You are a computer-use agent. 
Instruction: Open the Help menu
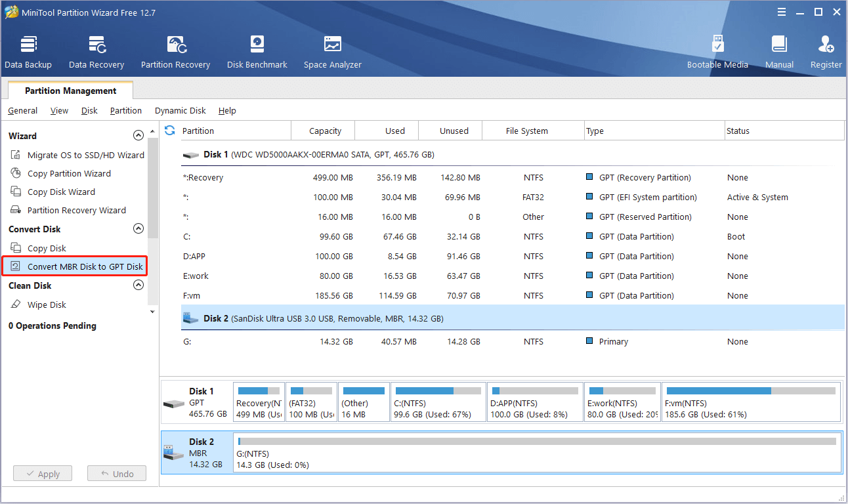click(227, 111)
